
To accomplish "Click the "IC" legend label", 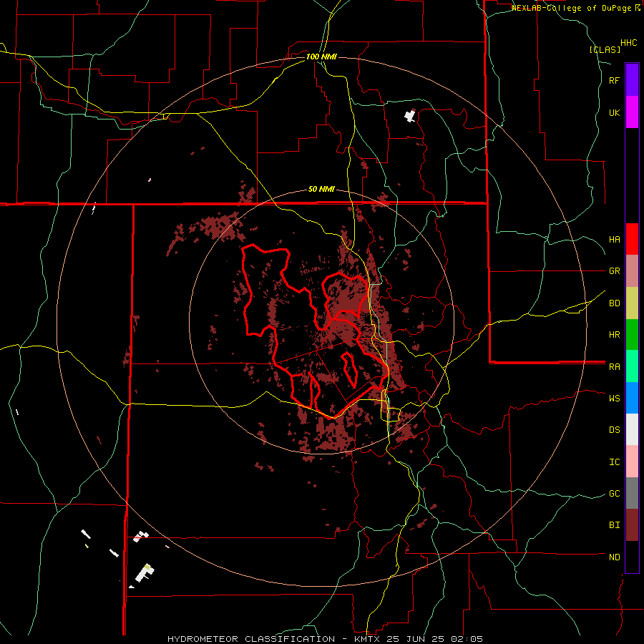I will tap(614, 462).
